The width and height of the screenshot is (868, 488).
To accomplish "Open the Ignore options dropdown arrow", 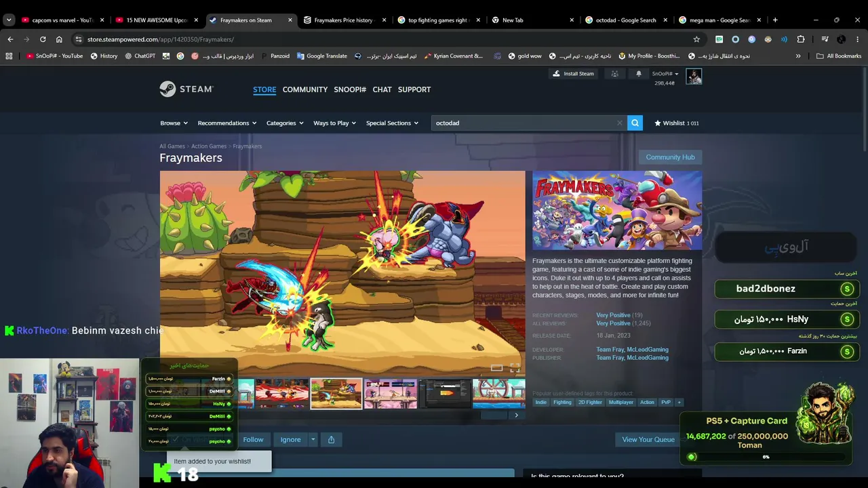I will point(313,439).
